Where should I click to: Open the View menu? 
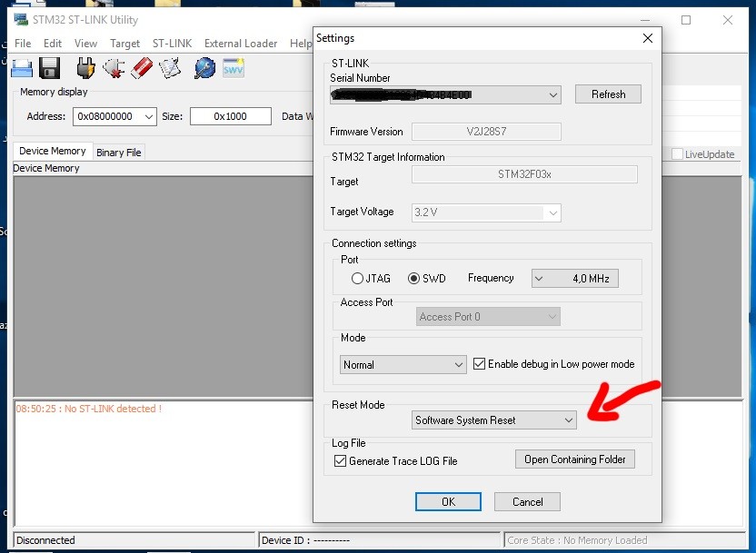pos(85,44)
